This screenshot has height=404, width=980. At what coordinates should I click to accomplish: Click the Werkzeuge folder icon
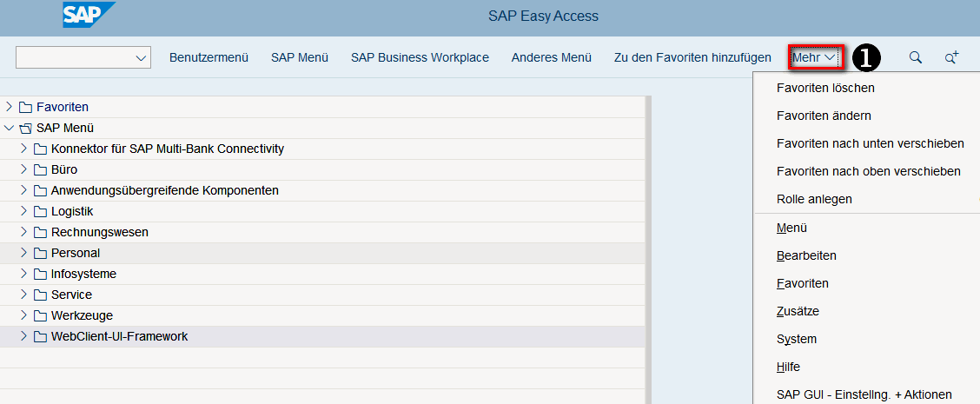pos(40,315)
